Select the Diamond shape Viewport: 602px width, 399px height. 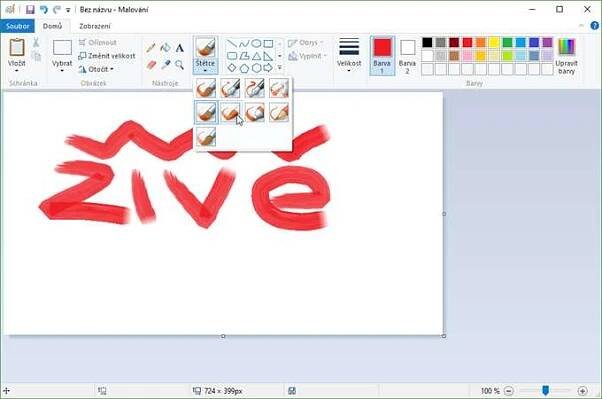(x=232, y=68)
